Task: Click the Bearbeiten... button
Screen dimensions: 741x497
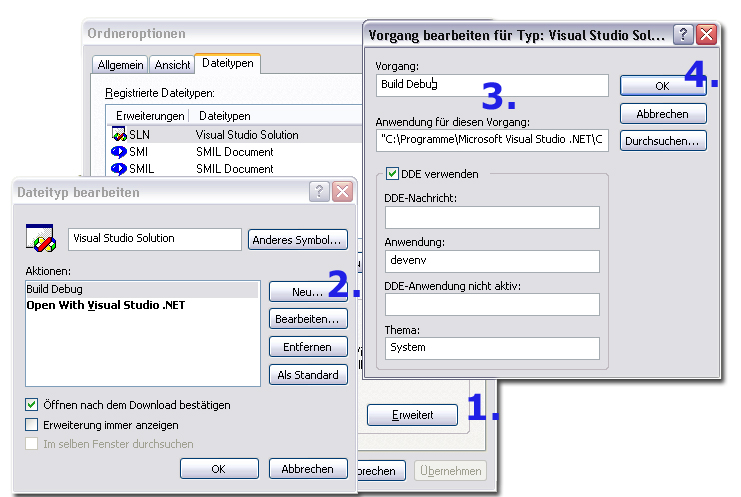Action: coord(308,319)
